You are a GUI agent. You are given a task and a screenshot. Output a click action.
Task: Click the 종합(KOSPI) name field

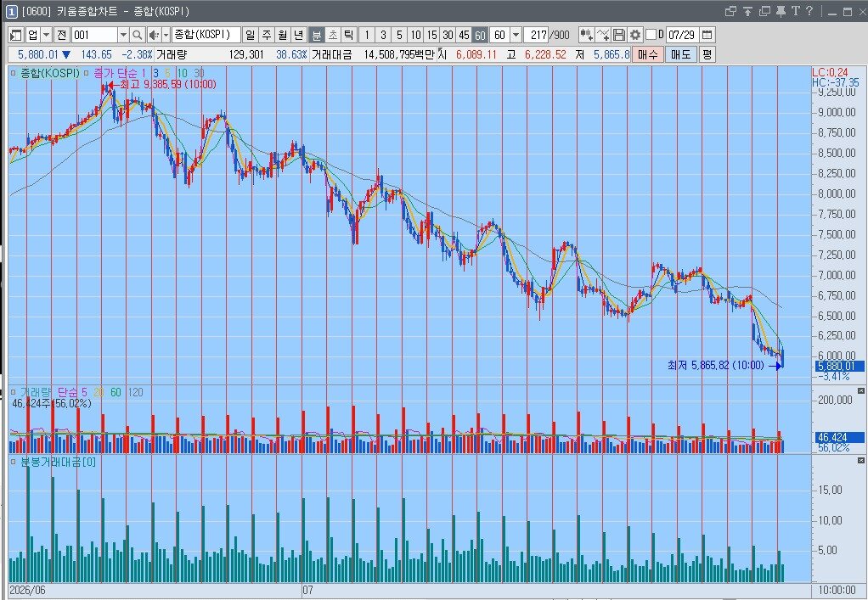pos(206,35)
